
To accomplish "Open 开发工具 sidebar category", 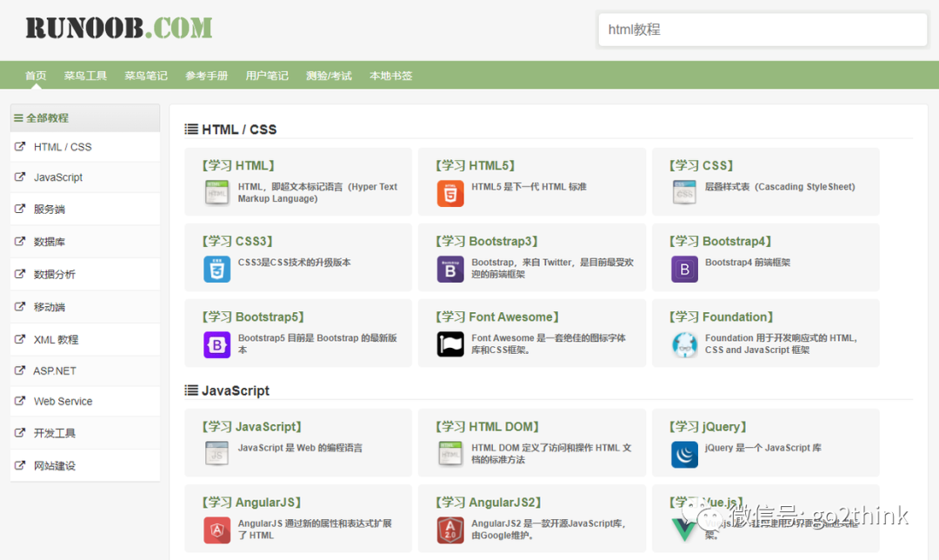I will [x=55, y=433].
